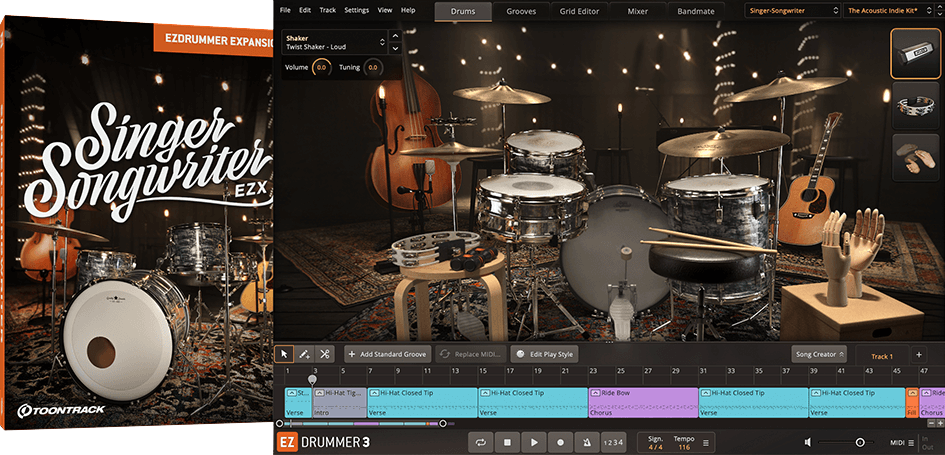
Task: Click the speaker volume icon
Action: (808, 442)
